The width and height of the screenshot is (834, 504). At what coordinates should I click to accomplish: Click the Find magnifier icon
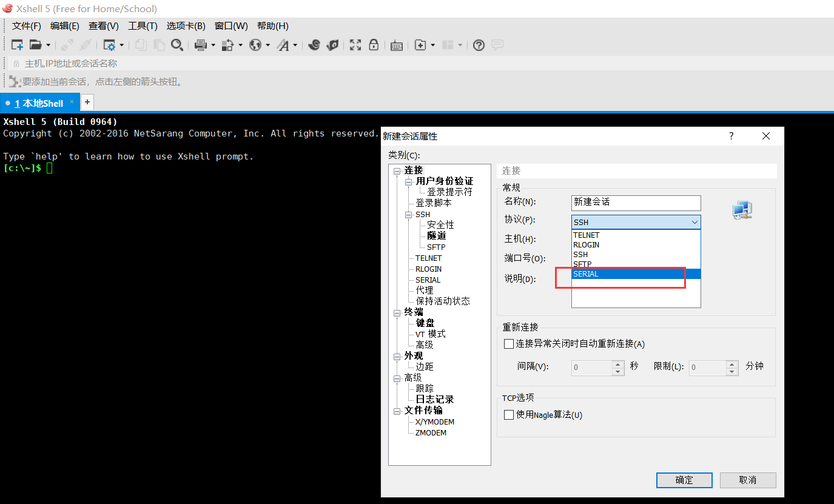click(x=177, y=45)
